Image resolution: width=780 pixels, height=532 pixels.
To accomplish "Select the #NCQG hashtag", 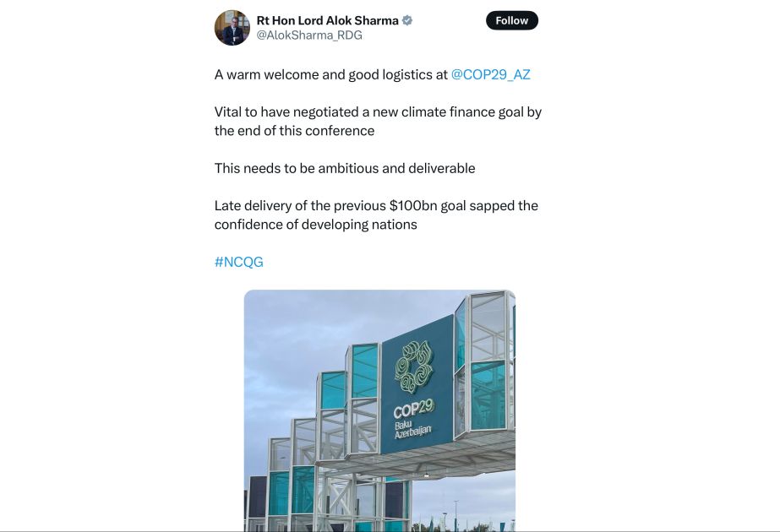I will (x=238, y=262).
